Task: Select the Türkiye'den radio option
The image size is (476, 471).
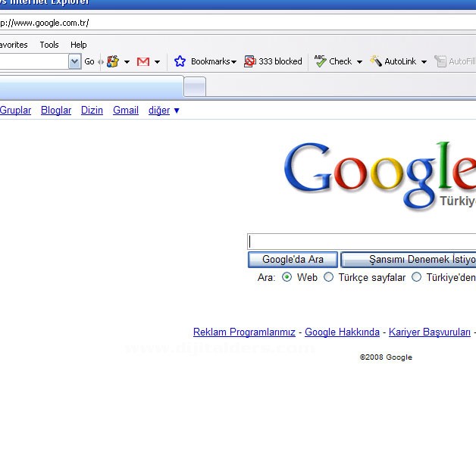Action: (x=416, y=277)
